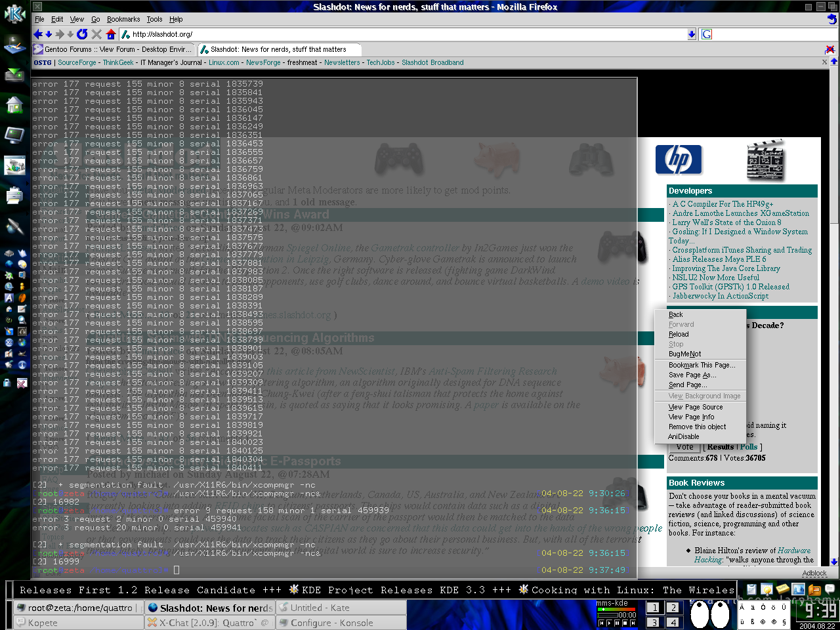Open the Newsletters link
This screenshot has height=630, width=840.
coord(342,62)
